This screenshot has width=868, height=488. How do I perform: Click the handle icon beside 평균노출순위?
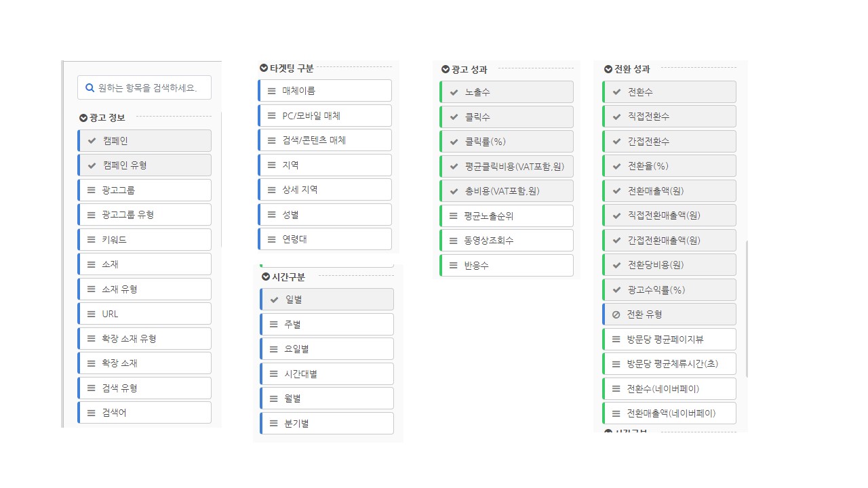coord(454,216)
